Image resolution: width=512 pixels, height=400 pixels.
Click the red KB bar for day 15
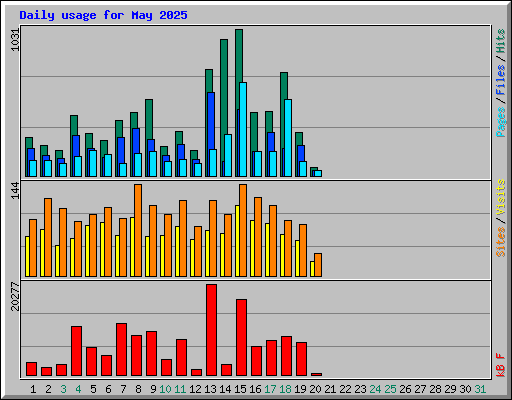241,337
